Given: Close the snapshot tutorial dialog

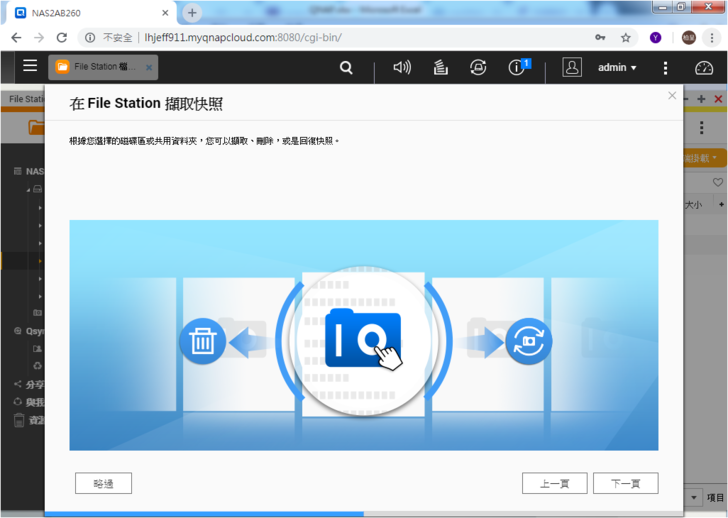Looking at the screenshot, I should [x=672, y=96].
